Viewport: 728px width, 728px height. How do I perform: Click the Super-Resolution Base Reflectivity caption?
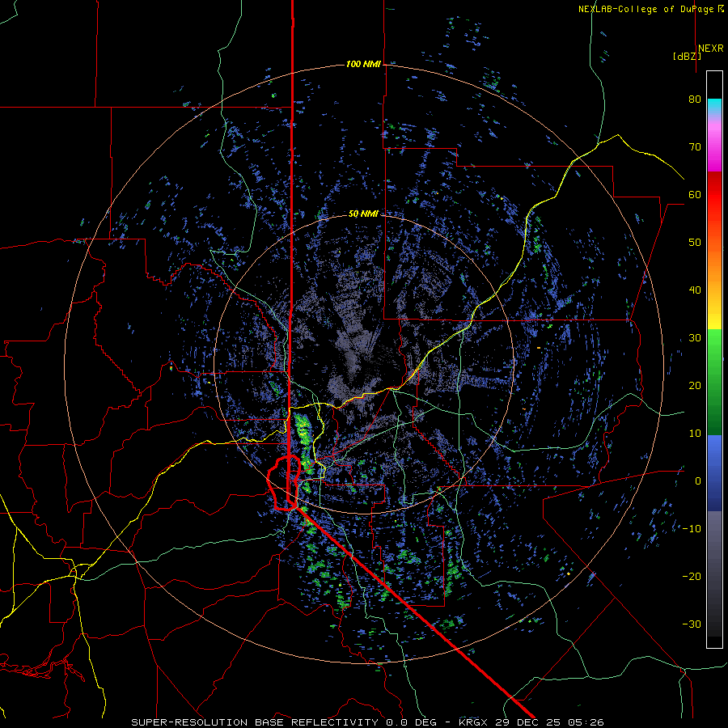pos(368,722)
